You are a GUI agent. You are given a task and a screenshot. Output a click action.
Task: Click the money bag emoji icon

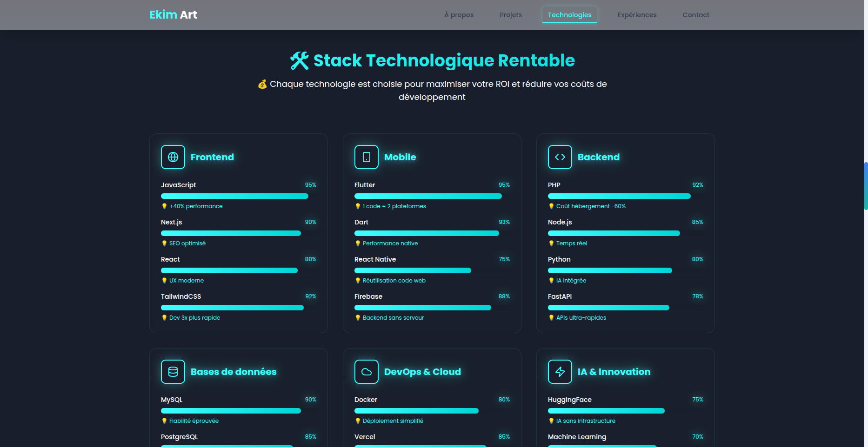click(262, 84)
